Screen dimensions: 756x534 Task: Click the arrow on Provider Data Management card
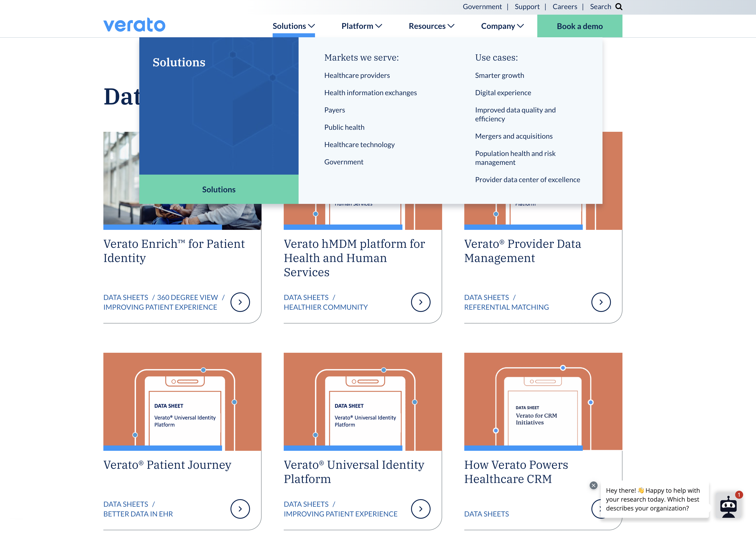[x=601, y=302]
